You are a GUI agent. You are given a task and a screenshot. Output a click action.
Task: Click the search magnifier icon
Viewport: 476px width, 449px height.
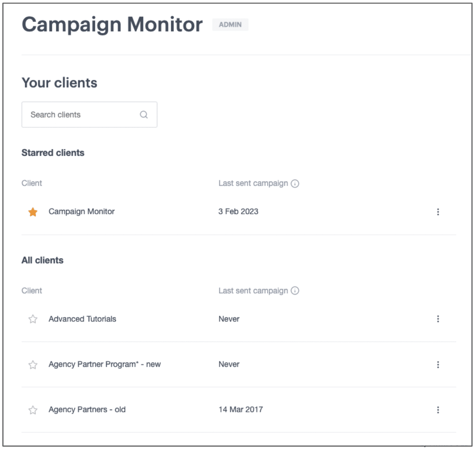[144, 115]
